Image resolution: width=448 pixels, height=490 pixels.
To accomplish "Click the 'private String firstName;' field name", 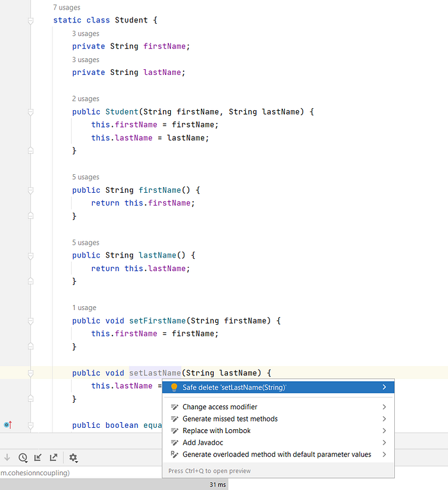I will 164,46.
